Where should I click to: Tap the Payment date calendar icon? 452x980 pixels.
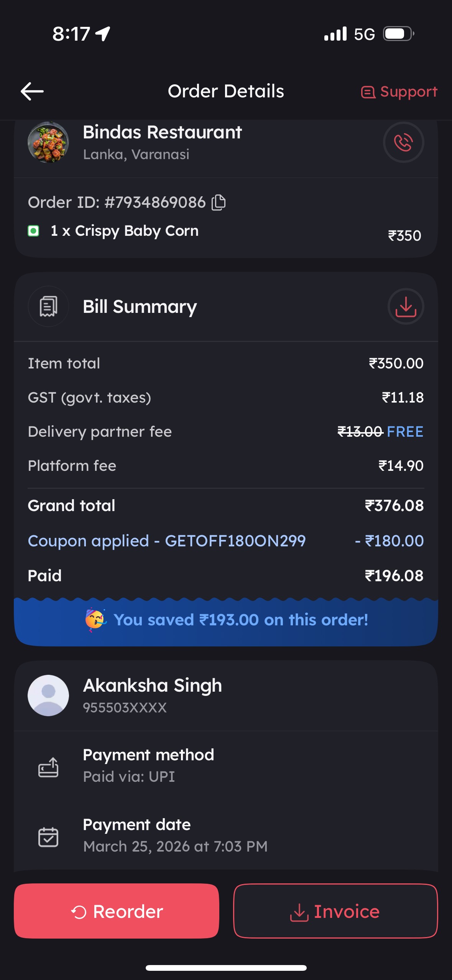48,837
